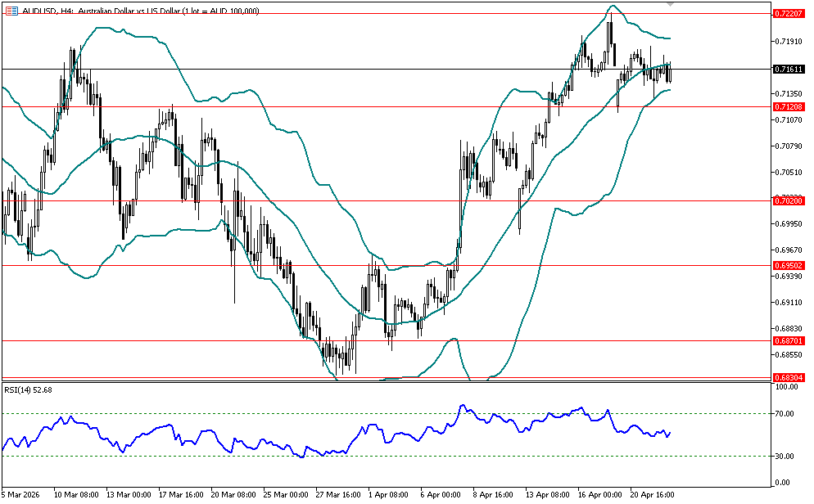Click the current price label 0.71611
Screen dimensions: 814x504
point(788,70)
